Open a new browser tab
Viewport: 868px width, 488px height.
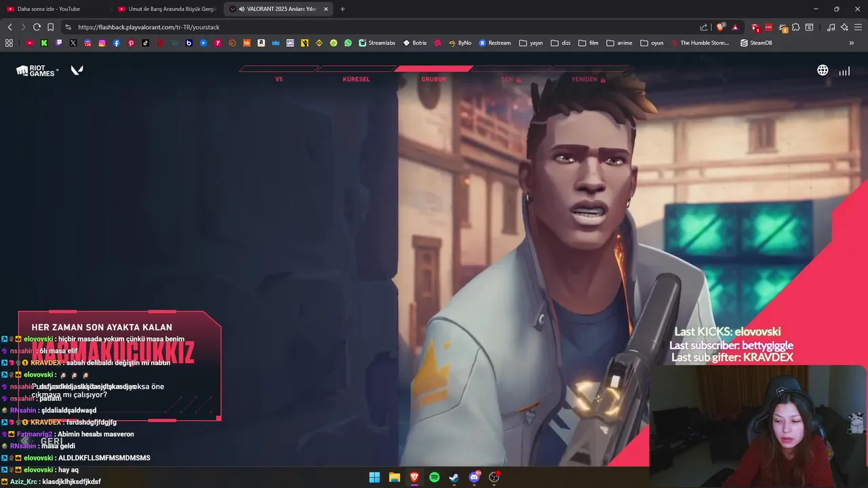click(342, 9)
